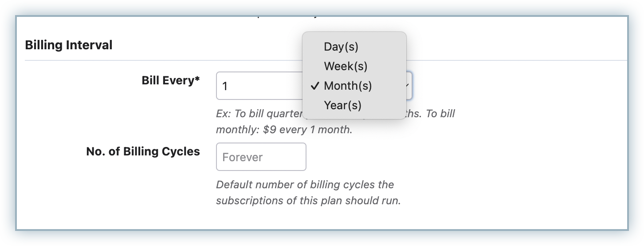644x246 pixels.
Task: Click the 'Ex: To bill' hint line
Action: [x=257, y=114]
